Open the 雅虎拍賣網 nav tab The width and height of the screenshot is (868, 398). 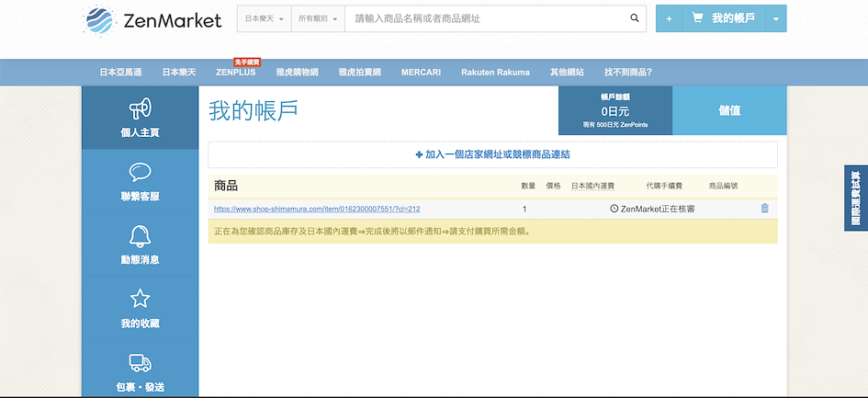pyautogui.click(x=360, y=72)
